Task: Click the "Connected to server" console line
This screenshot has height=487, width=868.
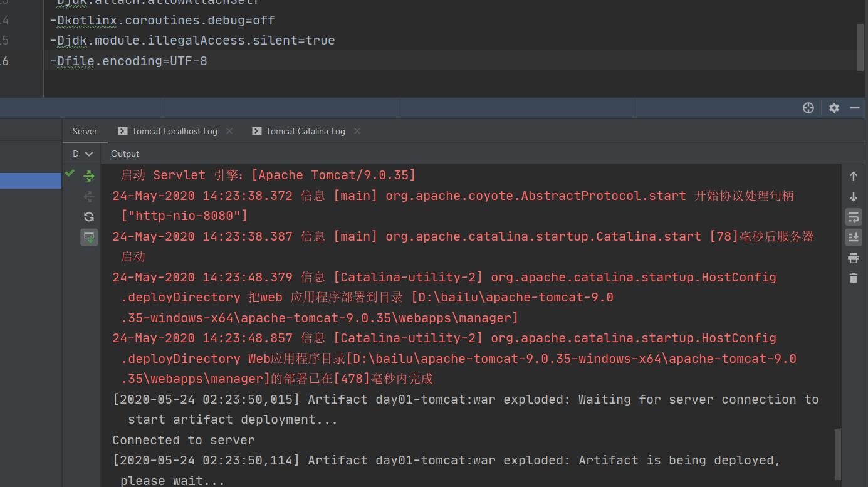Action: 184,440
